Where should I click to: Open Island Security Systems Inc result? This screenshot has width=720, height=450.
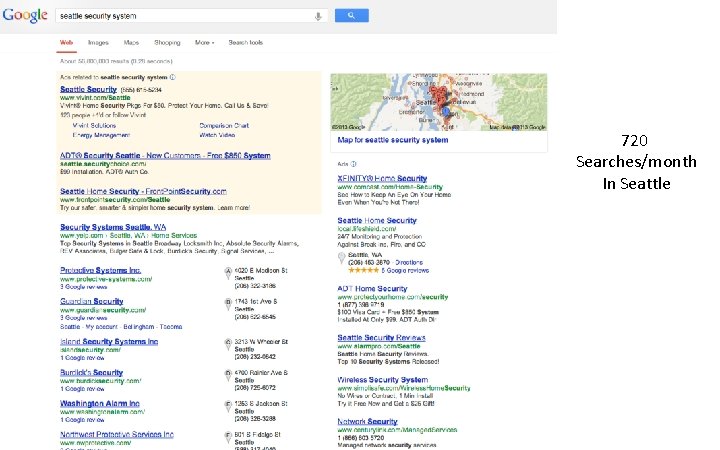click(x=109, y=341)
